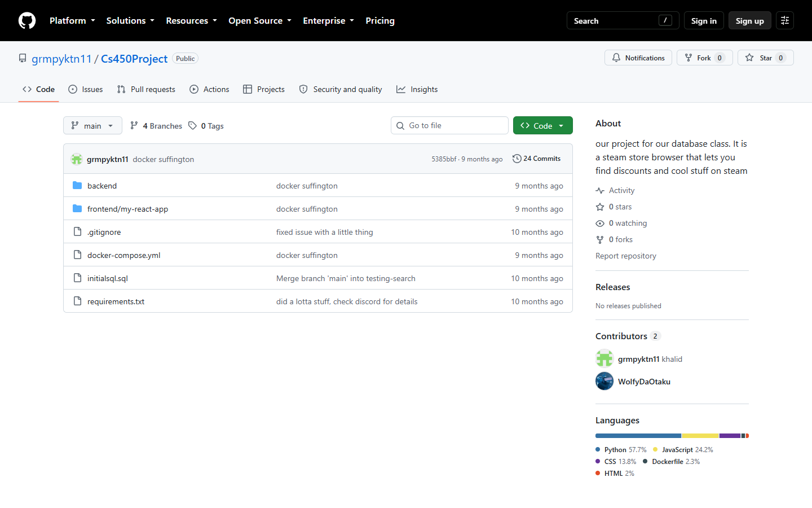Go to the Security and quality tab
This screenshot has height=508, width=812.
click(x=341, y=89)
